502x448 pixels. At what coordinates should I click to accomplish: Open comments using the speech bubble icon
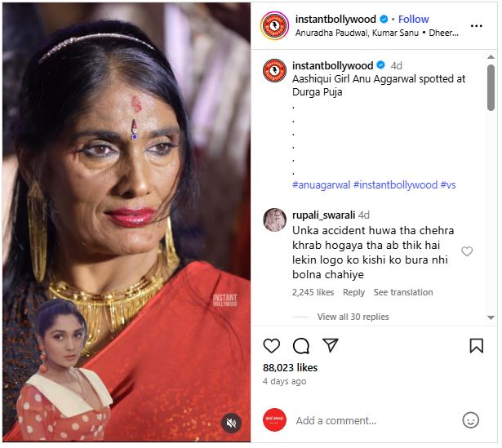(301, 346)
